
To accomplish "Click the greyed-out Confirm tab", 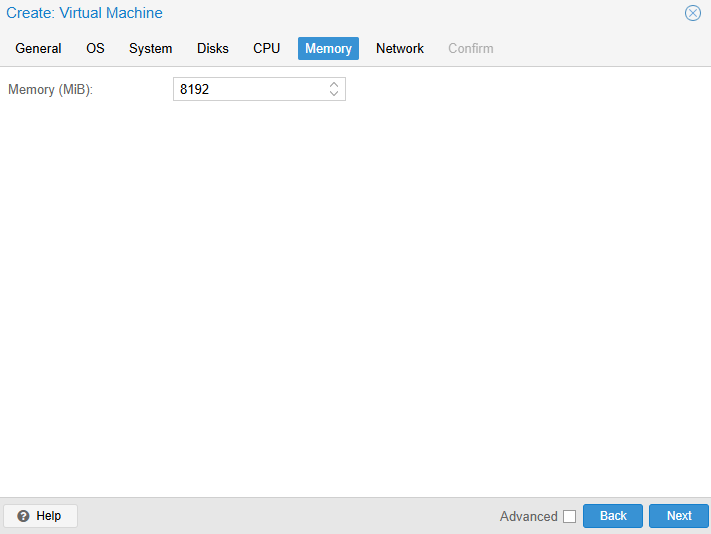I will (x=470, y=48).
